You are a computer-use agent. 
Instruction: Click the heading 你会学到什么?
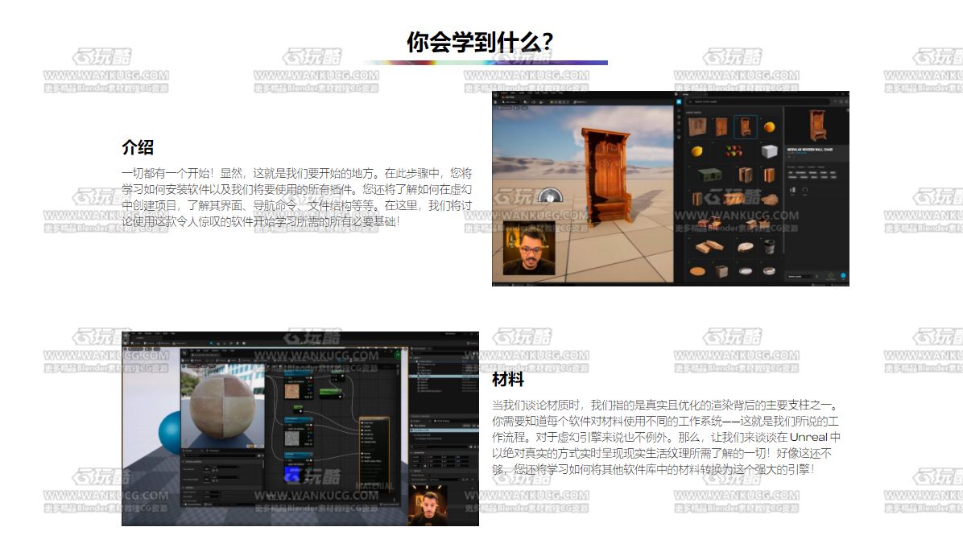coord(480,43)
